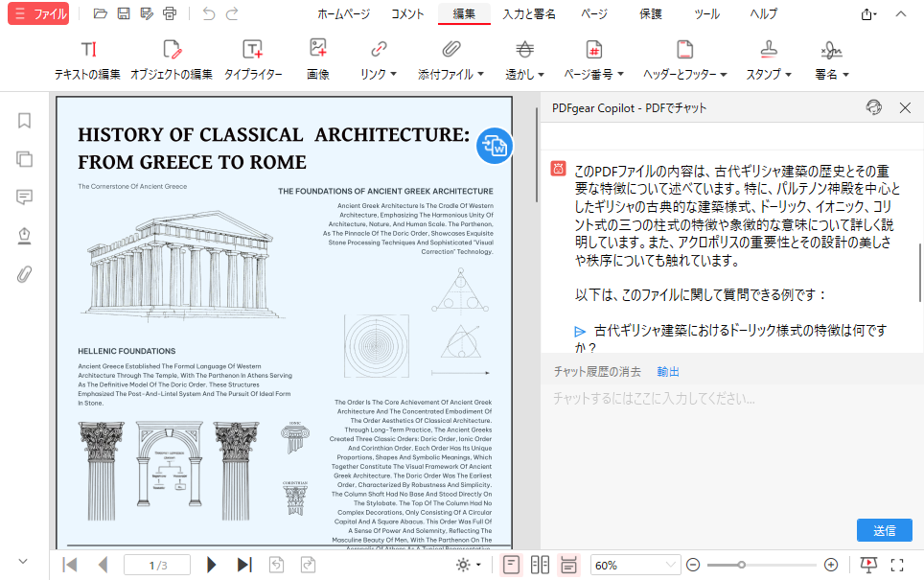Open the brightness theme dropdown
The height and width of the screenshot is (580, 924).
point(469,565)
